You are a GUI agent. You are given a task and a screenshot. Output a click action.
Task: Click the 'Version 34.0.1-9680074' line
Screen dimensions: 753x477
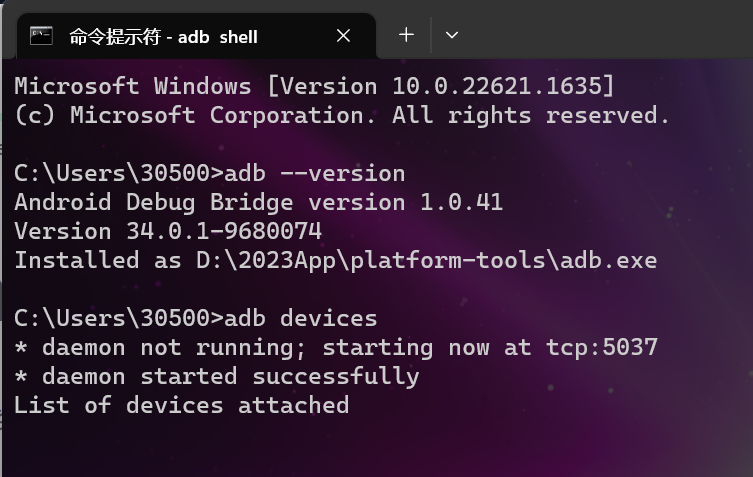pos(168,231)
